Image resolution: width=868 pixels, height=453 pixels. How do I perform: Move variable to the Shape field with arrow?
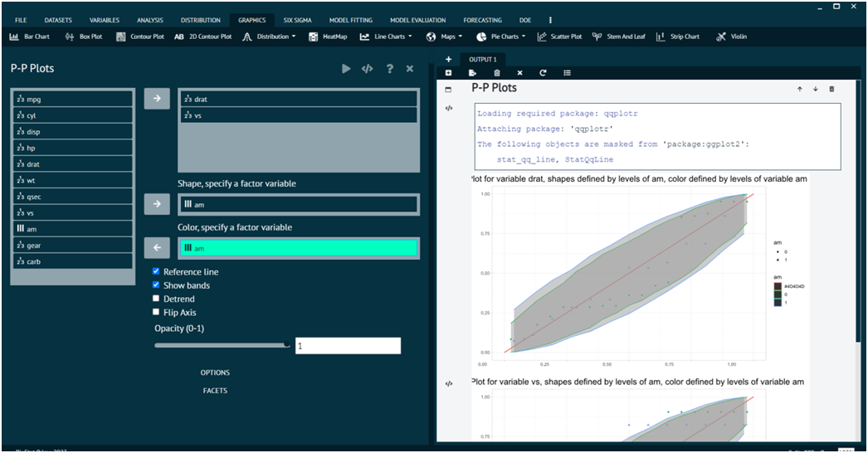tap(157, 204)
